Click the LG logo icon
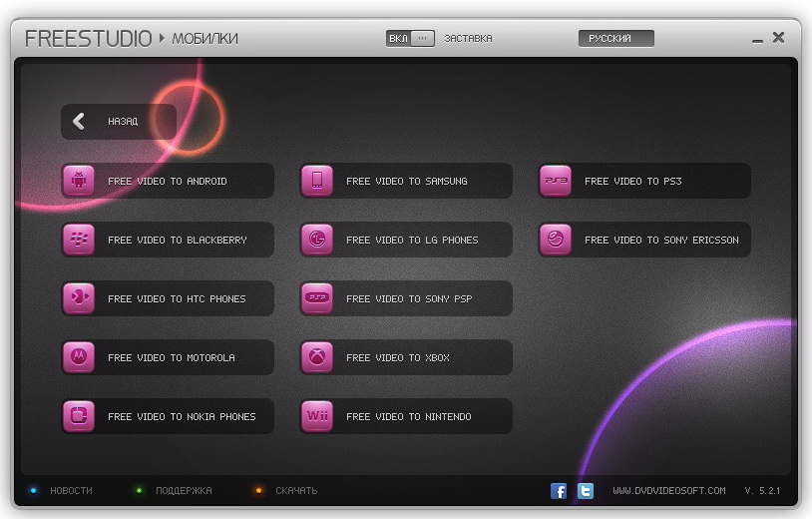812x519 pixels. (x=317, y=240)
